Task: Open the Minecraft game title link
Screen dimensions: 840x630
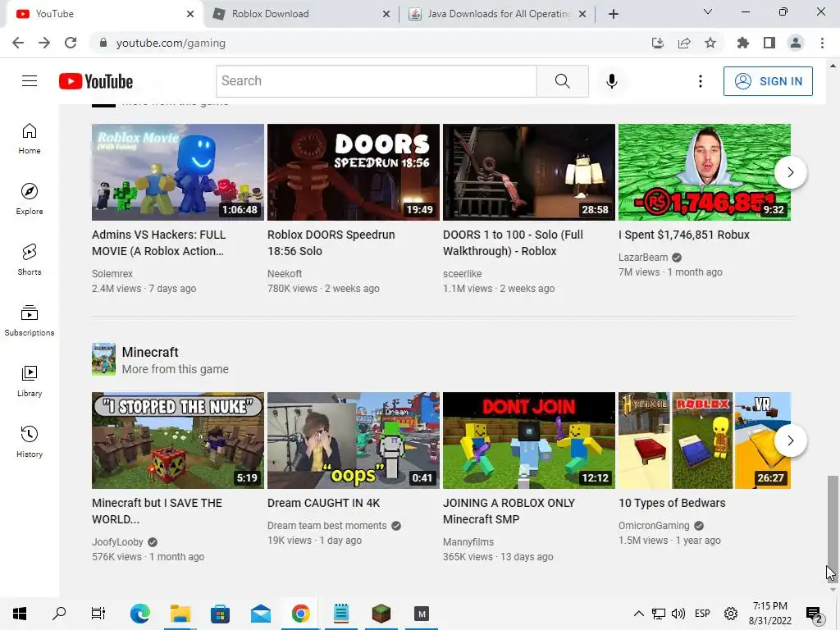Action: (x=150, y=352)
